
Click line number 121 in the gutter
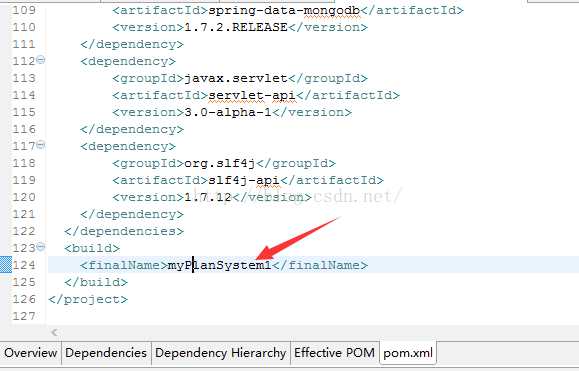24,214
